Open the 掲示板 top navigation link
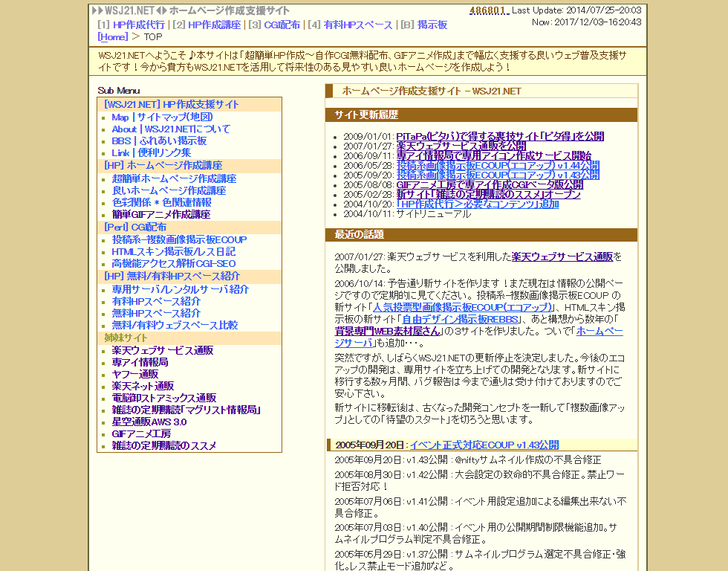Viewport: 728px width, 571px height. (432, 25)
